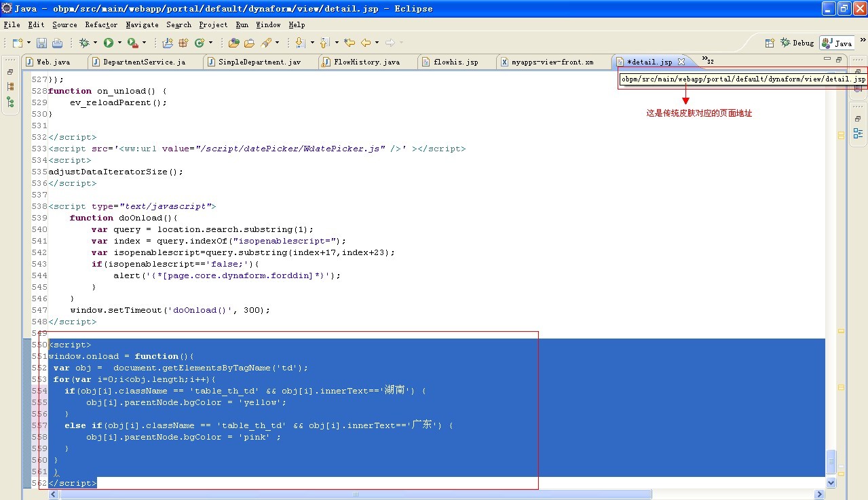Open the Next Annotation dropdown arrow
This screenshot has height=500, width=868.
(312, 43)
